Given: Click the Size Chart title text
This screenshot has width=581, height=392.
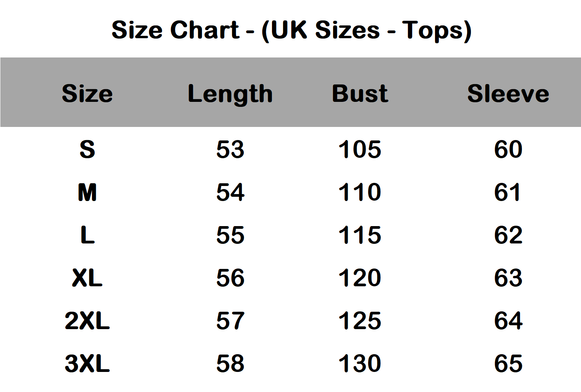Looking at the screenshot, I should tap(291, 30).
